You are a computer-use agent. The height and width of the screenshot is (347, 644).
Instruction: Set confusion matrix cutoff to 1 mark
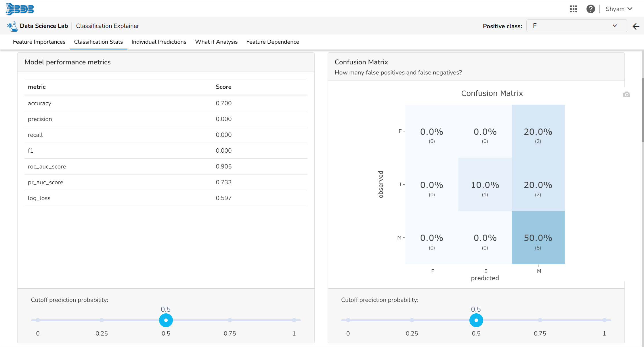click(x=604, y=320)
